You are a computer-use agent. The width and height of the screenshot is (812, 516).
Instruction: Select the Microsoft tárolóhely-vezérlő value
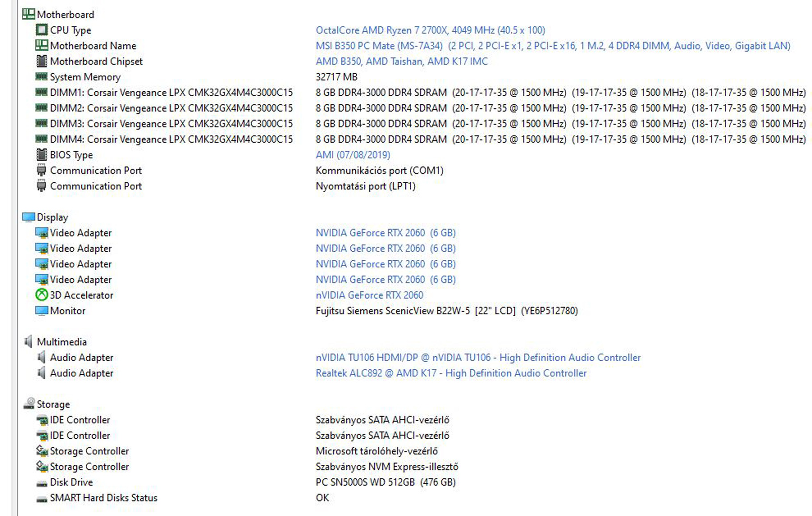pos(377,451)
